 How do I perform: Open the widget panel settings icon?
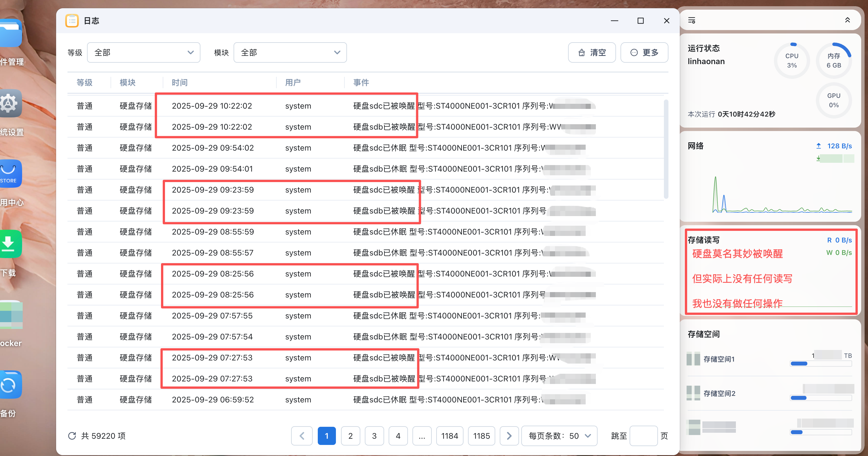691,20
